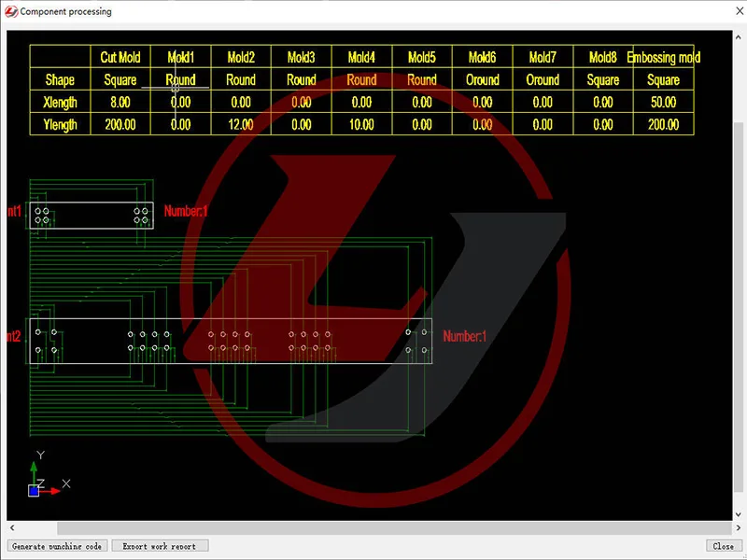Click the horizontal scrollbar track

pyautogui.click(x=373, y=528)
